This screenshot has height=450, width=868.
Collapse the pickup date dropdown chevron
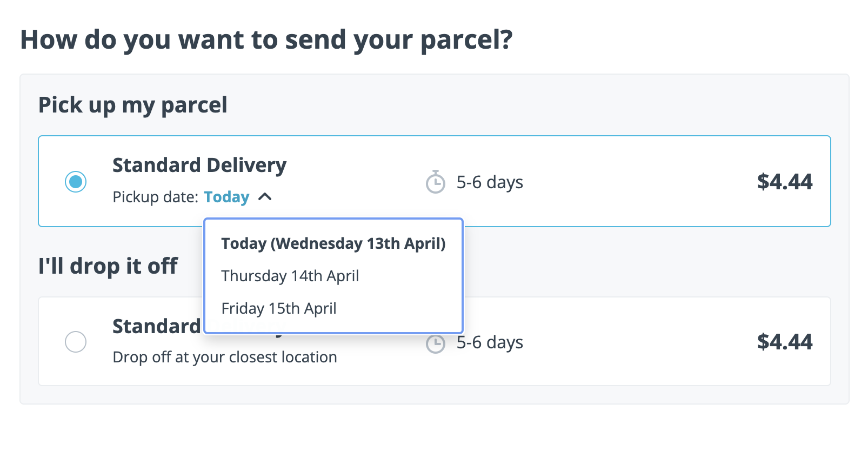pyautogui.click(x=265, y=197)
